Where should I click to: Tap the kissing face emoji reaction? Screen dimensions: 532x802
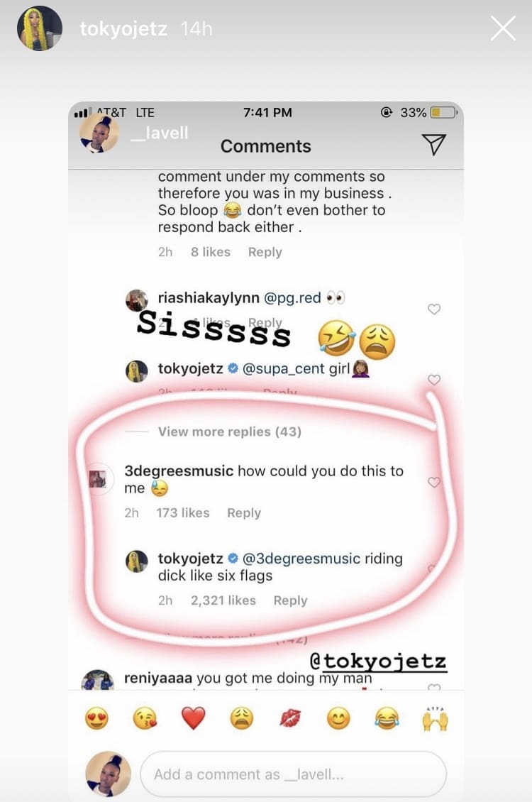click(x=145, y=719)
